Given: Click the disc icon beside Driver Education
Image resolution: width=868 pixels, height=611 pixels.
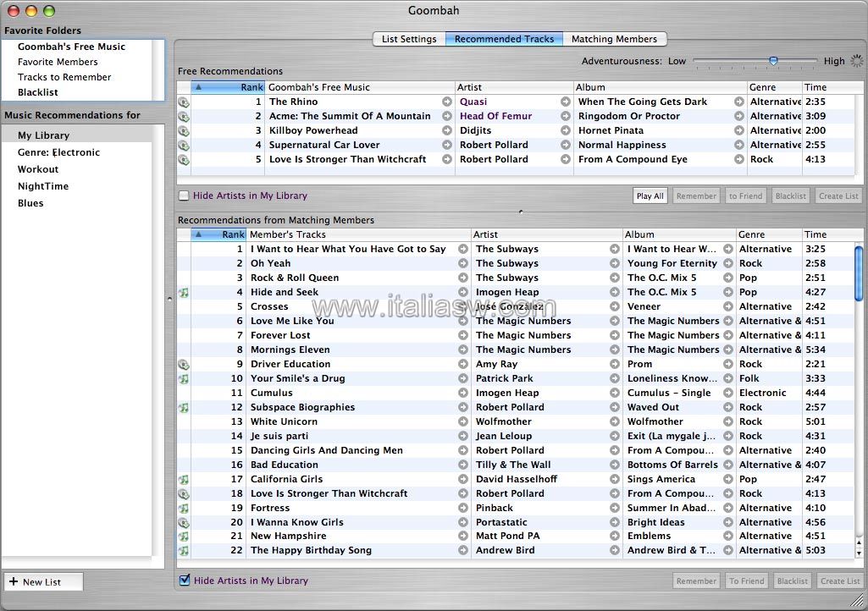Looking at the screenshot, I should [184, 365].
